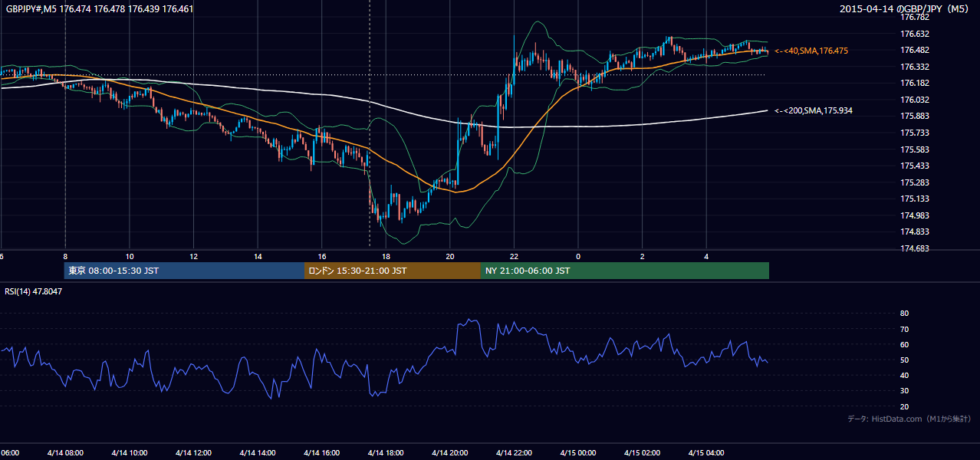Click RSI scale value 50

coord(904,360)
